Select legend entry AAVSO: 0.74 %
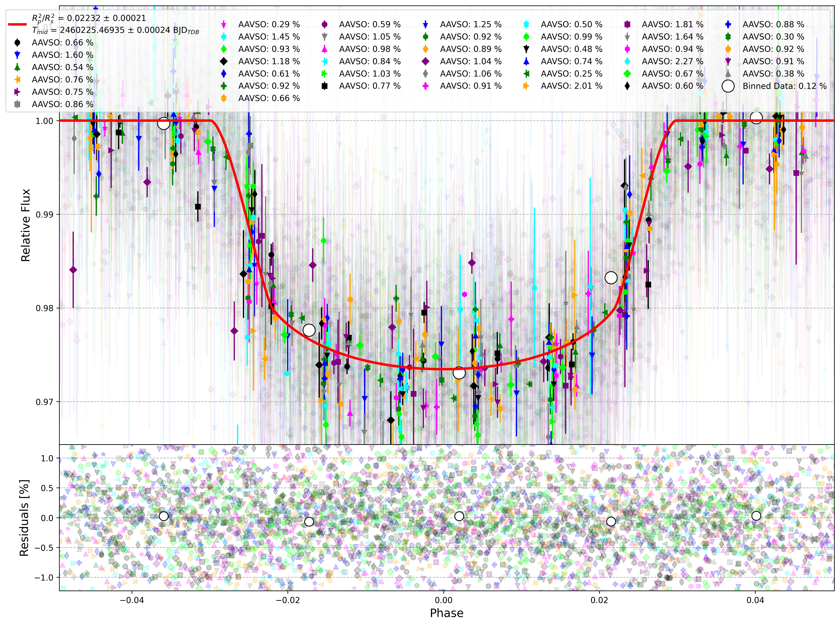The image size is (840, 625). [571, 61]
